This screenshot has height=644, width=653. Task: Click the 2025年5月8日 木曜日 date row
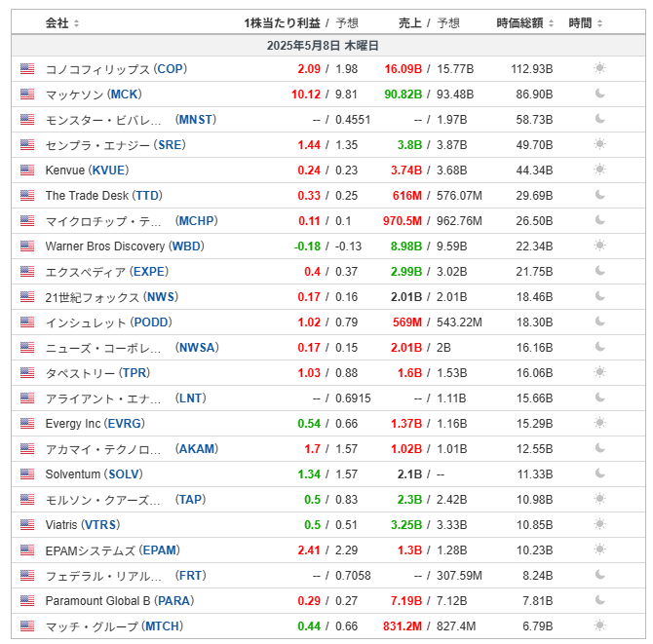coord(328,46)
